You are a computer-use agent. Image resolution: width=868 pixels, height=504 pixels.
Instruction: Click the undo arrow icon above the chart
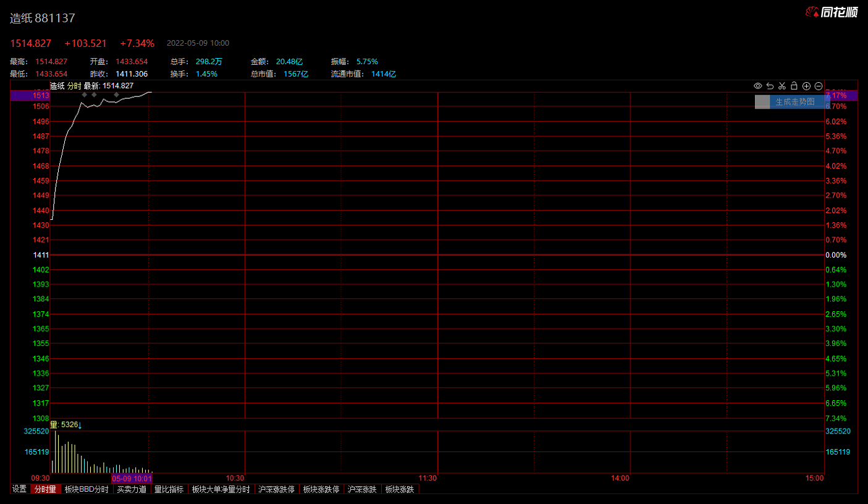point(770,86)
